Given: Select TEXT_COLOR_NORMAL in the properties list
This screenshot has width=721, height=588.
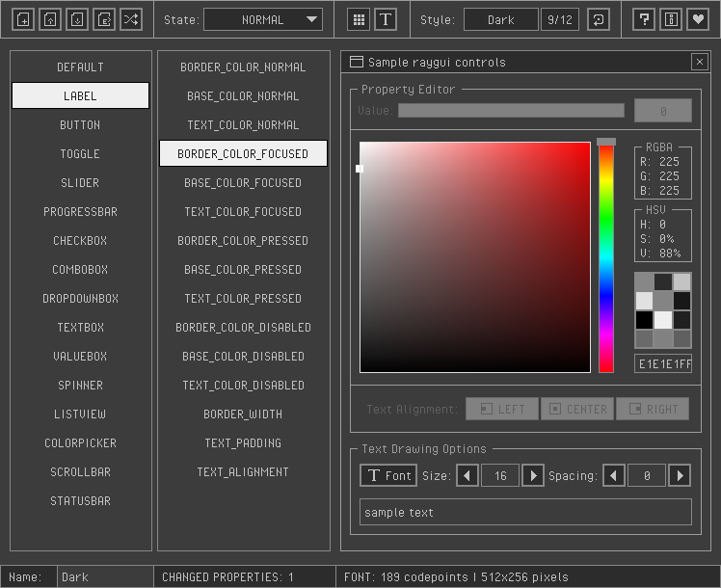Looking at the screenshot, I should [x=243, y=125].
